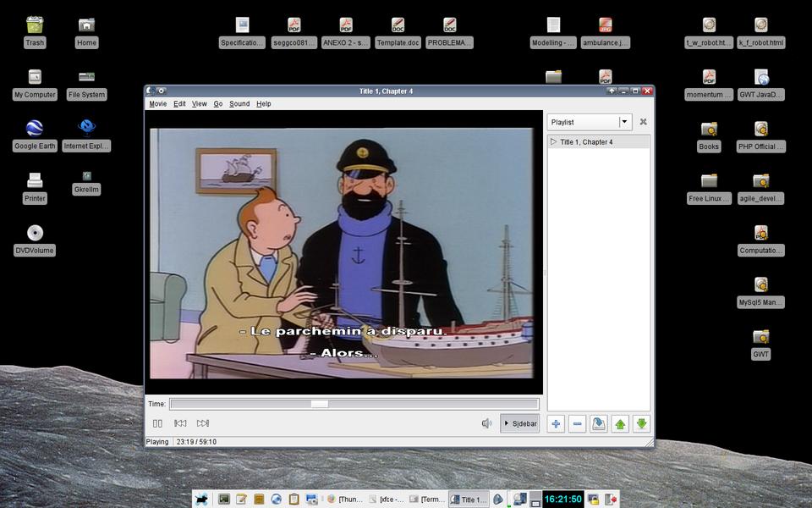Select the ANEXO 2 PDF icon
The image size is (812, 508).
click(346, 33)
